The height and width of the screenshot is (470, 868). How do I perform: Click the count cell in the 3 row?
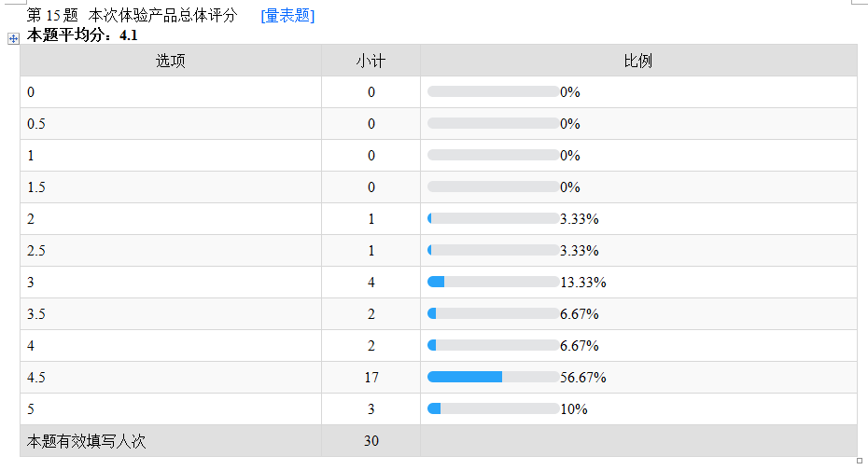click(371, 282)
